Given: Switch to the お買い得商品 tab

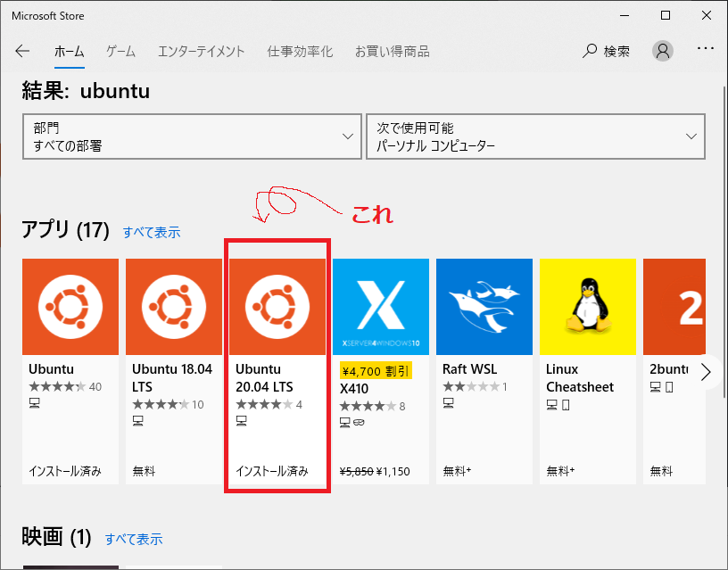Looking at the screenshot, I should [x=393, y=51].
